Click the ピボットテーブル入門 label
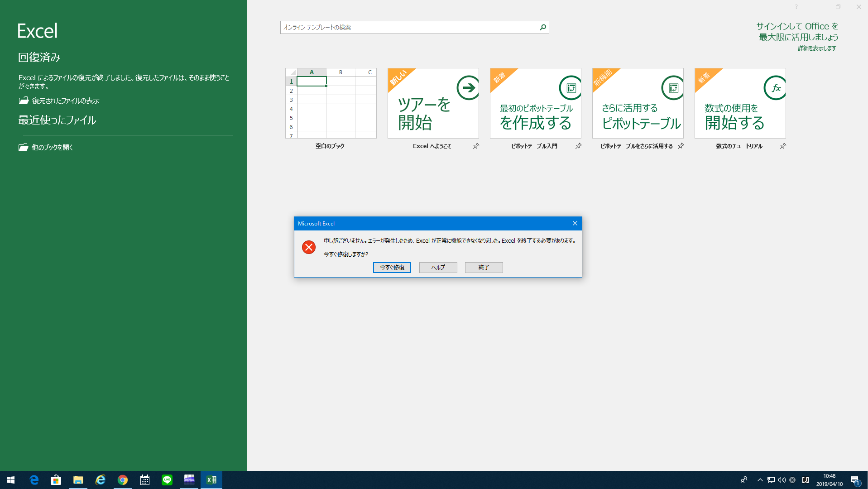The height and width of the screenshot is (489, 868). point(534,146)
